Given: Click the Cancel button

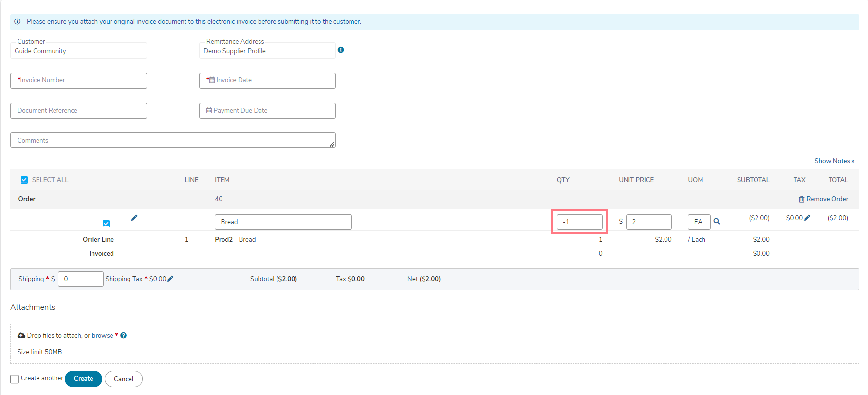Looking at the screenshot, I should [124, 379].
